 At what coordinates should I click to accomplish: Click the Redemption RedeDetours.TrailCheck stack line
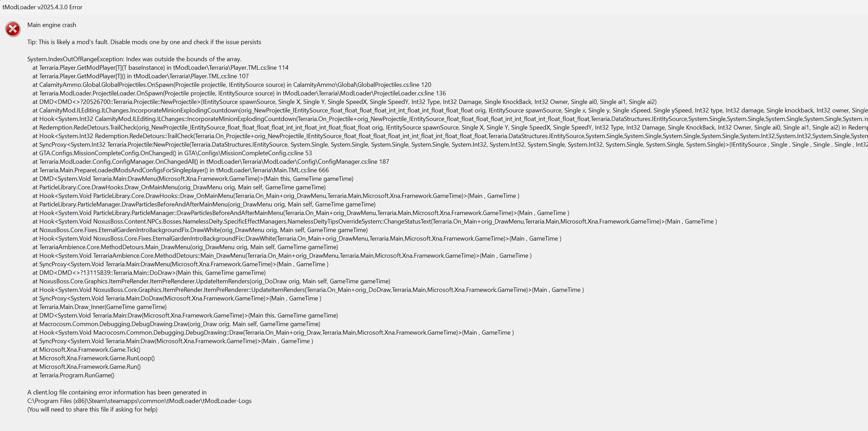point(450,127)
